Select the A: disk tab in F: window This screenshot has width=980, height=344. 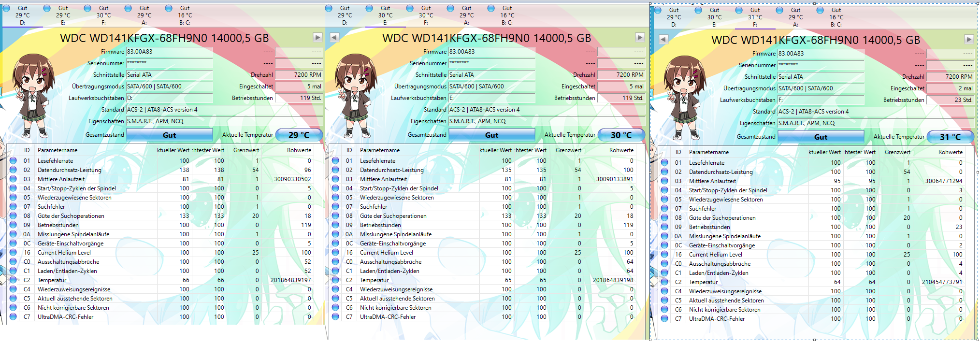[795, 17]
